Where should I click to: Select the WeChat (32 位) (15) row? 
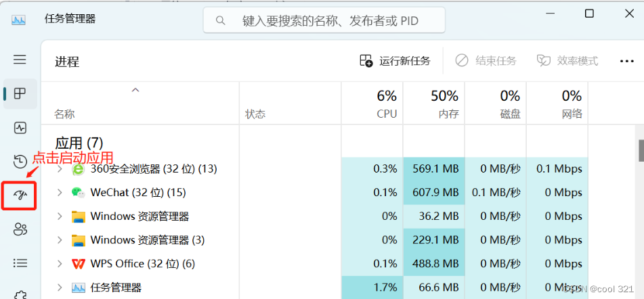pyautogui.click(x=138, y=192)
